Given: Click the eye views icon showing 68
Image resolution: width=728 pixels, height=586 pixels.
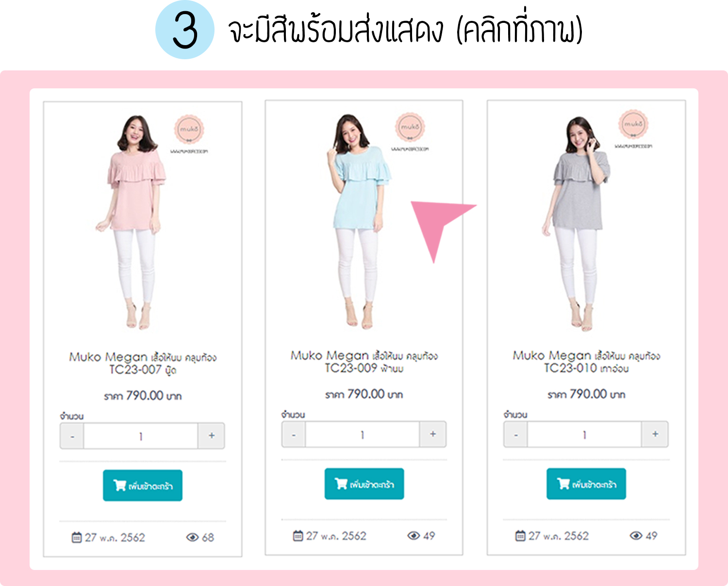Looking at the screenshot, I should click(x=193, y=537).
